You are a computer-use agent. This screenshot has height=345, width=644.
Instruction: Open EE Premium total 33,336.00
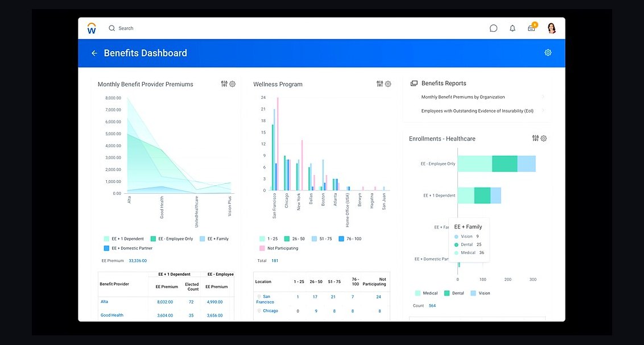click(138, 261)
